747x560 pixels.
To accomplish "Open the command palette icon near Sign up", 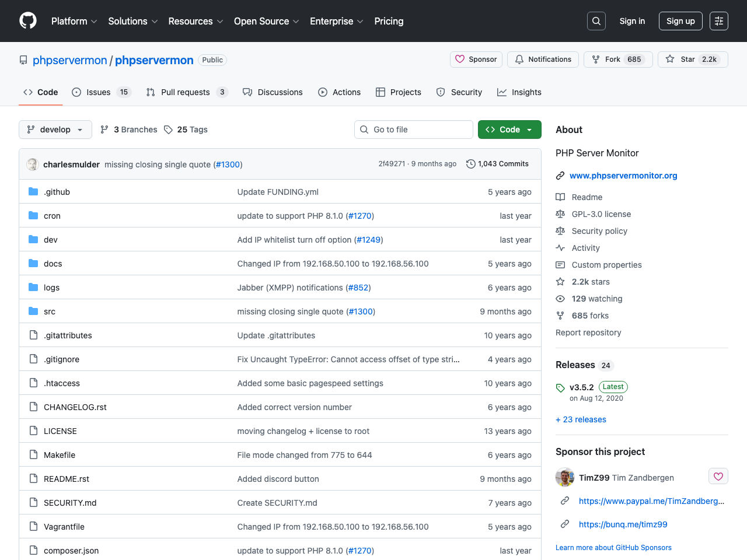I will click(x=718, y=20).
